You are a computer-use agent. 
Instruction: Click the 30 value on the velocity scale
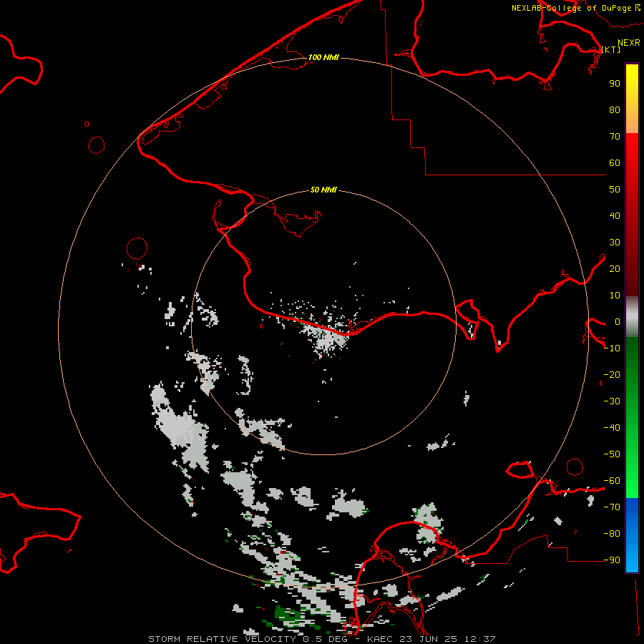[x=615, y=243]
